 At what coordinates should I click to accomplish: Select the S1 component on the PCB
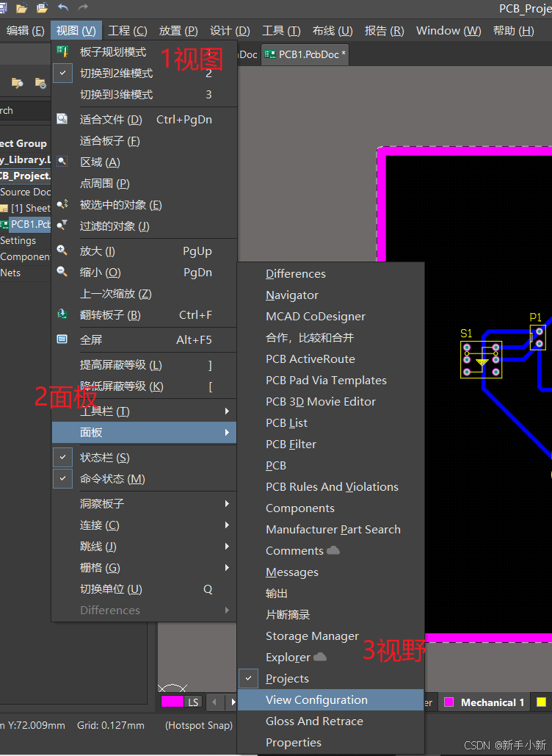tap(482, 361)
